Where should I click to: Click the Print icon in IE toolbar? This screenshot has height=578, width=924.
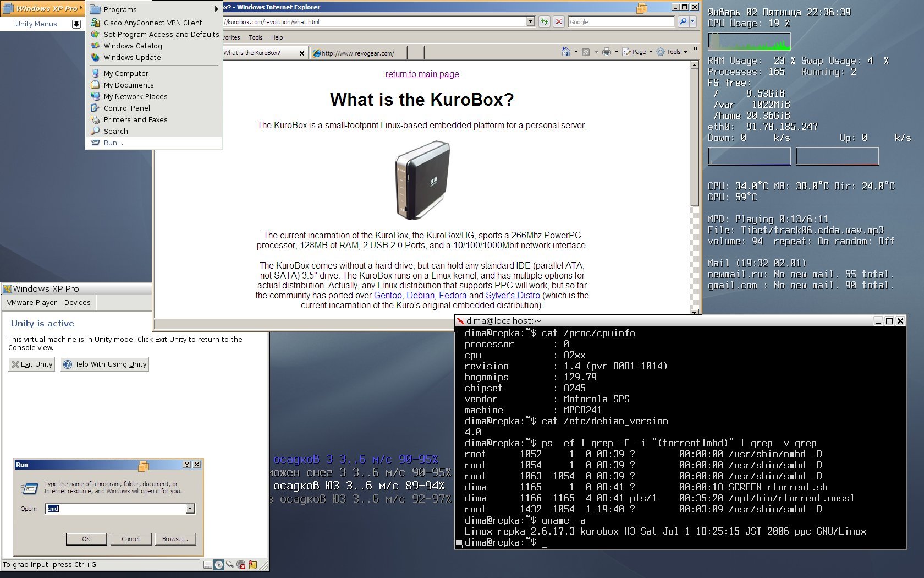(607, 52)
